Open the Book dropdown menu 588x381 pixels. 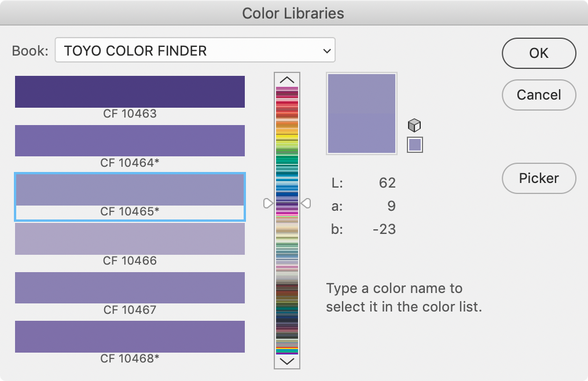(x=195, y=50)
